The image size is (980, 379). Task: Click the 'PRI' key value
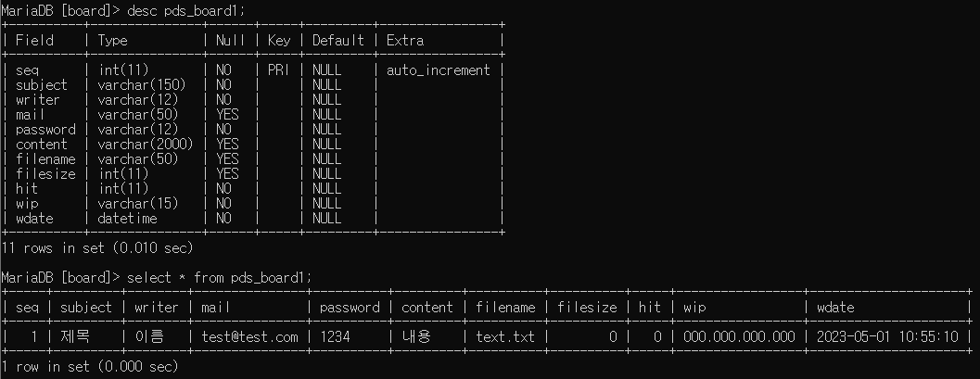[x=278, y=70]
